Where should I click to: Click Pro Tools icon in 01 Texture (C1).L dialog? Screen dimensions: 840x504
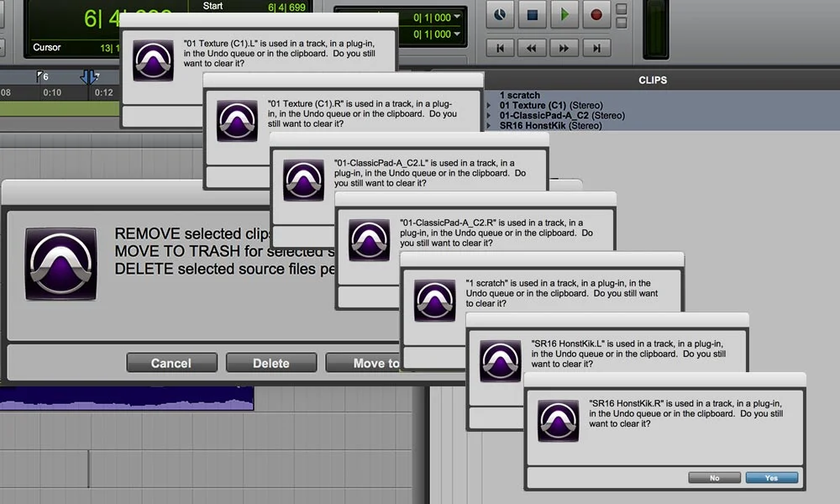click(x=153, y=60)
